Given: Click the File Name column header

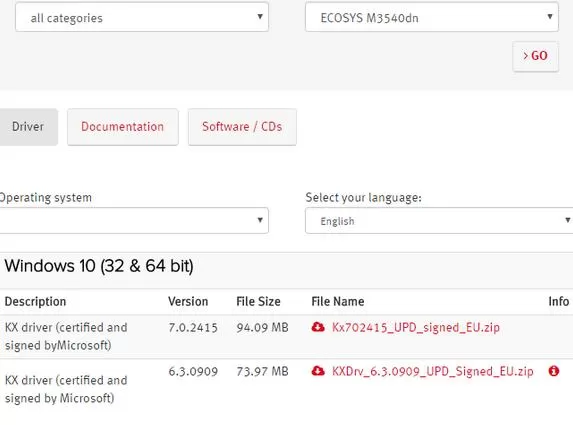Looking at the screenshot, I should [x=338, y=301].
